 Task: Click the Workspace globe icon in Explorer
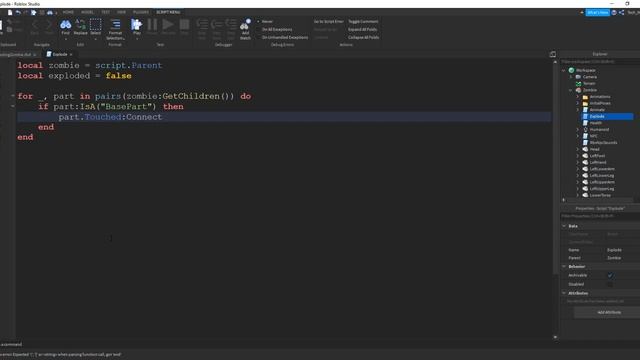point(571,70)
